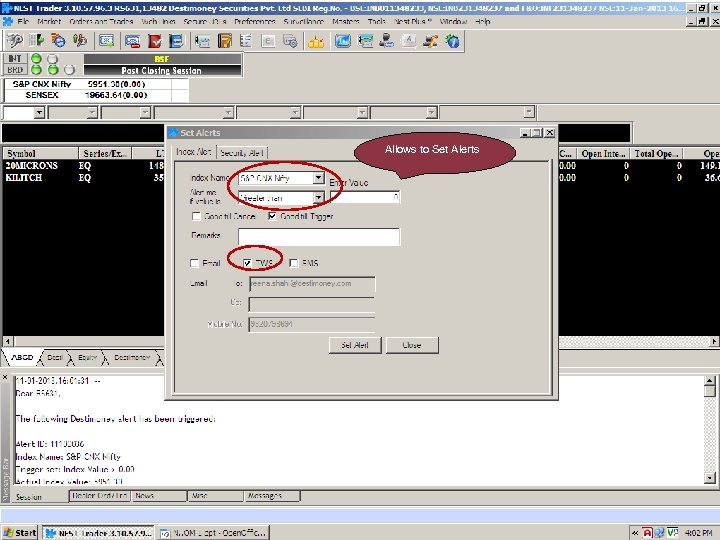This screenshot has height=540, width=720.
Task: Click the screen with gear toolbar icon
Action: point(290,41)
